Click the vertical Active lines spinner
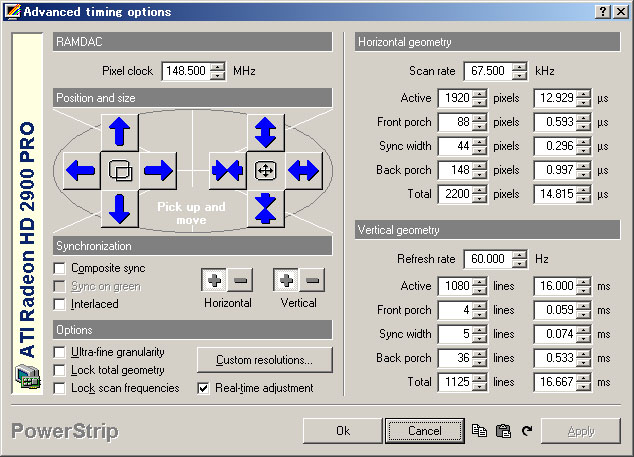 coord(479,286)
